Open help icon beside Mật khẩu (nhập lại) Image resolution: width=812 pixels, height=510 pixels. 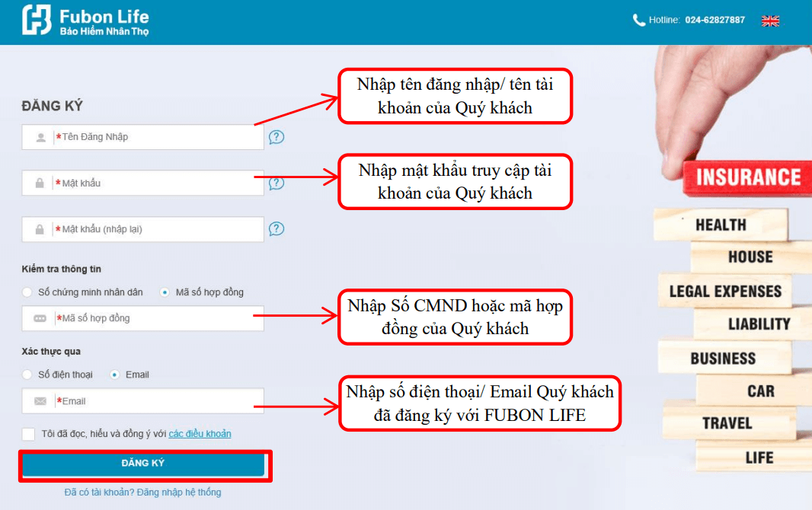pyautogui.click(x=277, y=228)
